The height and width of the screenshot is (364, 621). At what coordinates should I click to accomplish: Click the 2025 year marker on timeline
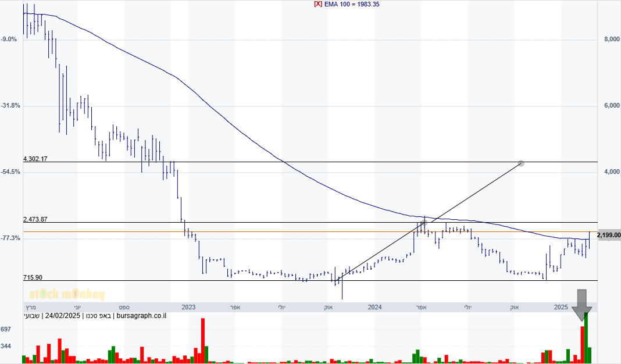[x=561, y=307]
